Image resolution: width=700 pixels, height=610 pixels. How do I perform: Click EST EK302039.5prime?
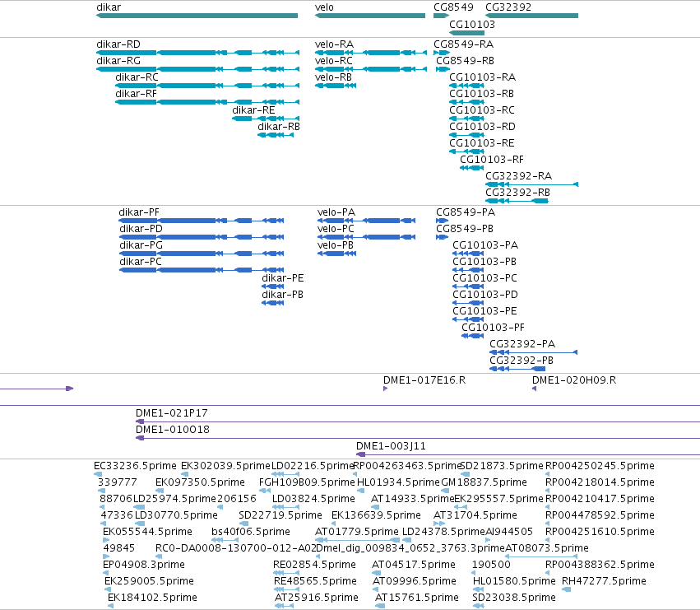[x=184, y=474]
